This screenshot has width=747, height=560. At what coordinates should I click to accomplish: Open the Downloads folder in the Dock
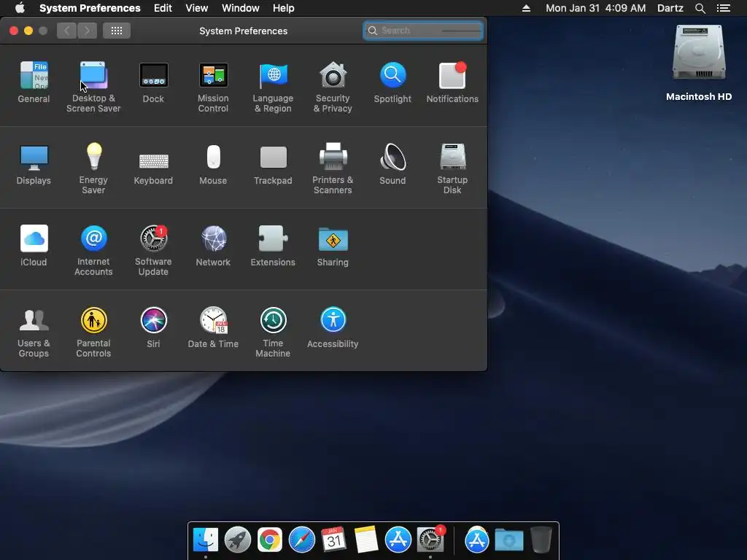(508, 540)
